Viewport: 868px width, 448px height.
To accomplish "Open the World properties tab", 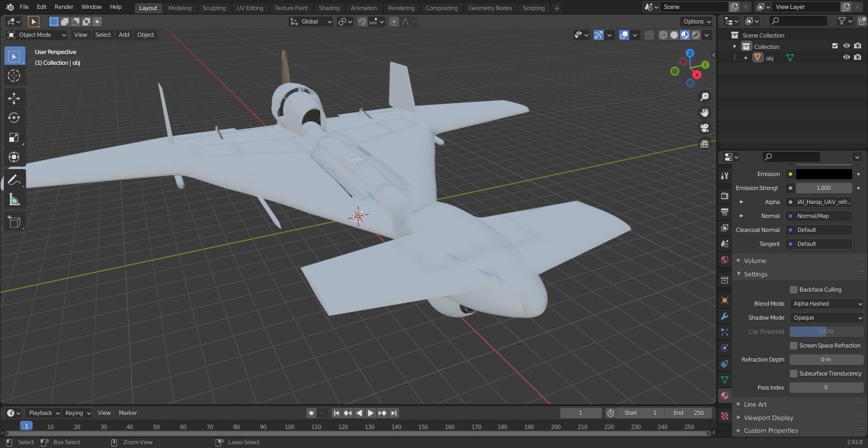I will tap(724, 259).
